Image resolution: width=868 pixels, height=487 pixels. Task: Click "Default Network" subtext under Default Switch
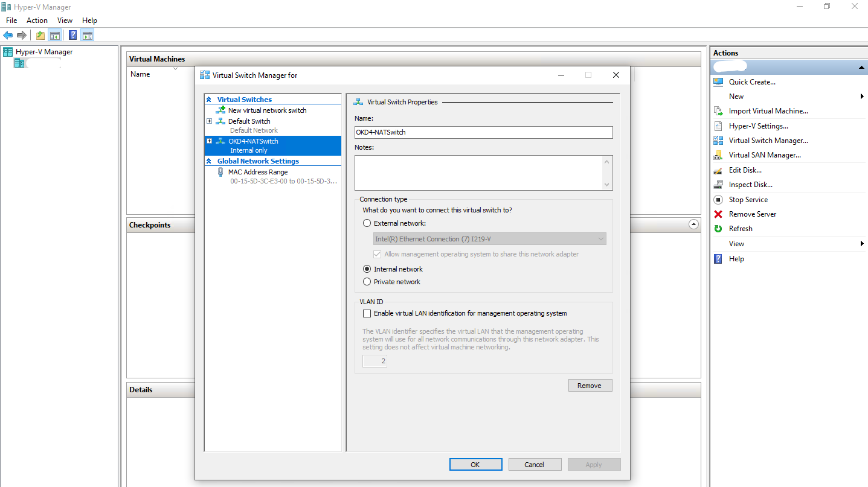(254, 130)
